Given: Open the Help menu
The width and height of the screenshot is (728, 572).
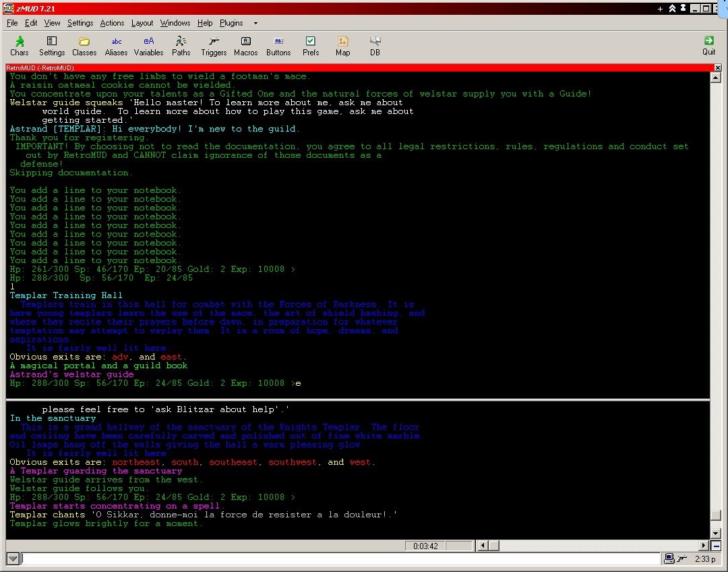Looking at the screenshot, I should 204,23.
